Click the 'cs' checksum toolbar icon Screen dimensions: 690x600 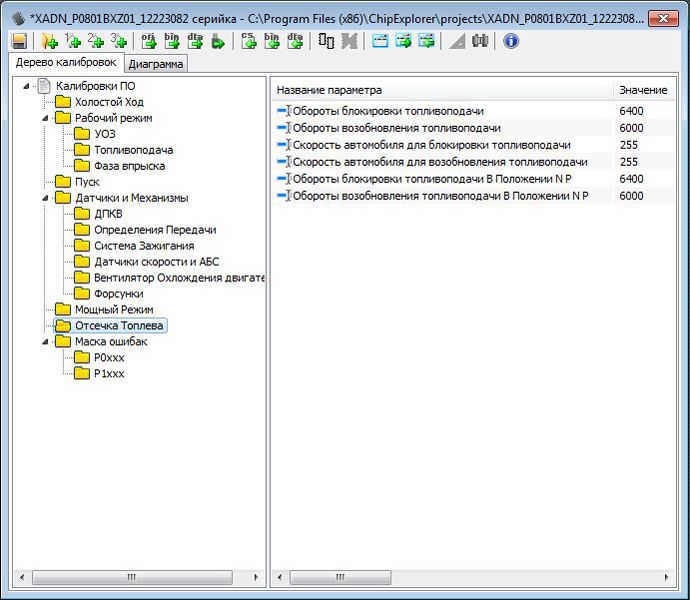click(247, 41)
